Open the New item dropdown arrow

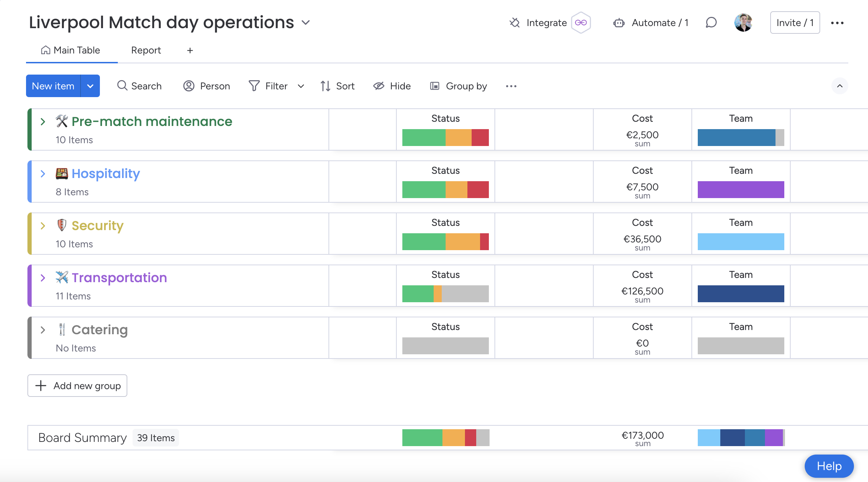90,86
